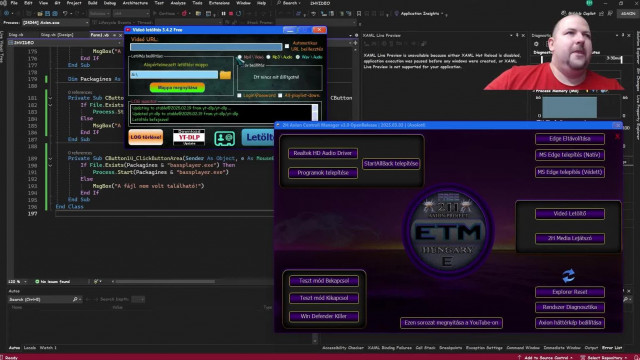Select the Mp3 Audio radio option
This screenshot has width=640, height=360.
269,57
